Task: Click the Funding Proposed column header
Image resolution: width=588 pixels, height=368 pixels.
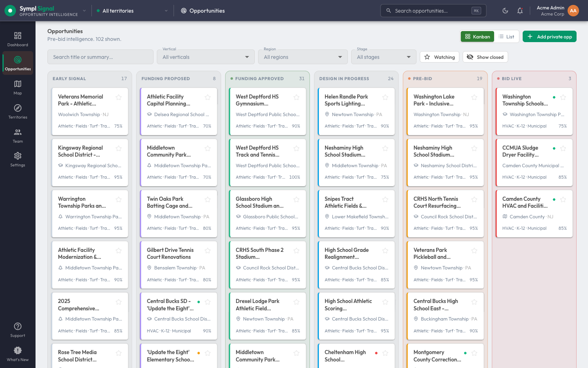Action: point(178,79)
